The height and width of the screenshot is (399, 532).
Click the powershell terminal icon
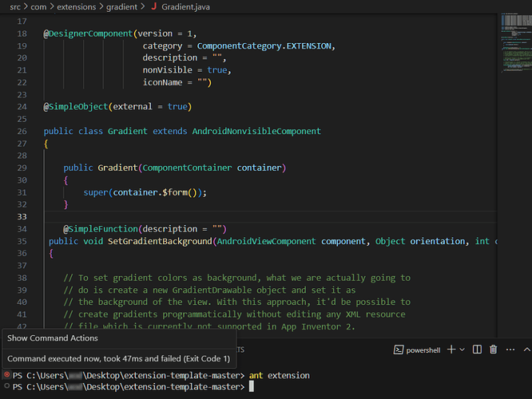tap(399, 350)
